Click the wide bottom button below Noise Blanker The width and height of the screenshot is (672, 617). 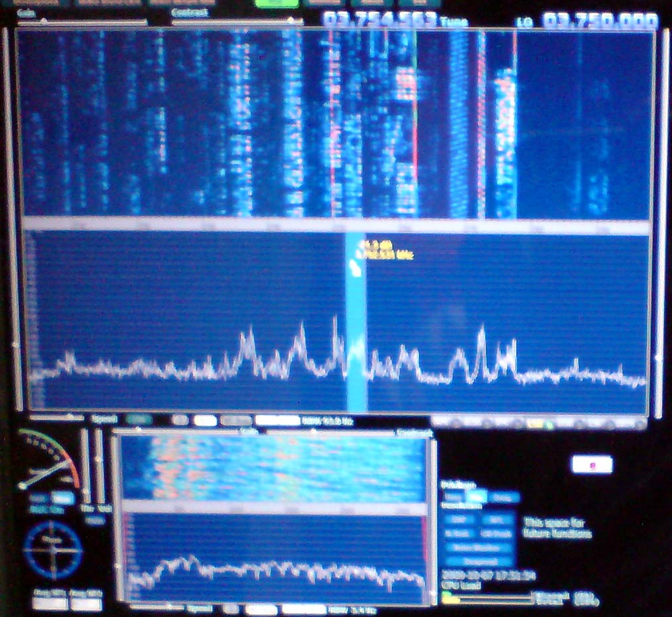click(x=481, y=562)
